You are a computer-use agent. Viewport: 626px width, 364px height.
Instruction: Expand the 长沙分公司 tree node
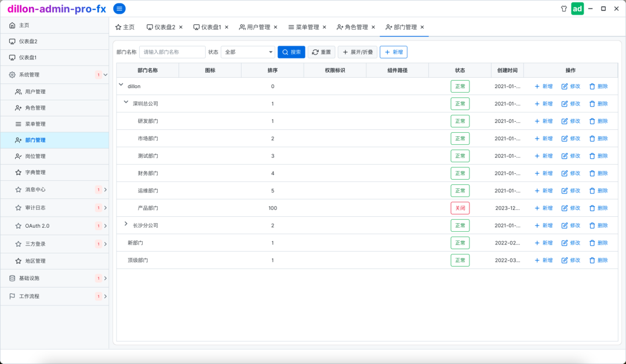pyautogui.click(x=126, y=224)
